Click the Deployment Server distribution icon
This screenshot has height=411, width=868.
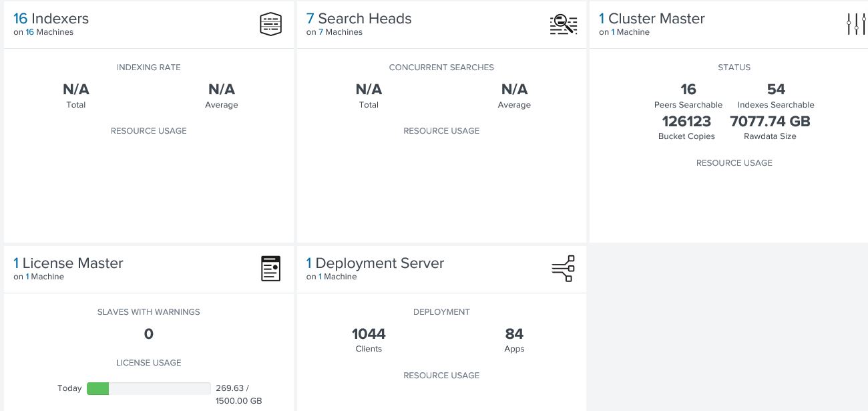pyautogui.click(x=563, y=268)
